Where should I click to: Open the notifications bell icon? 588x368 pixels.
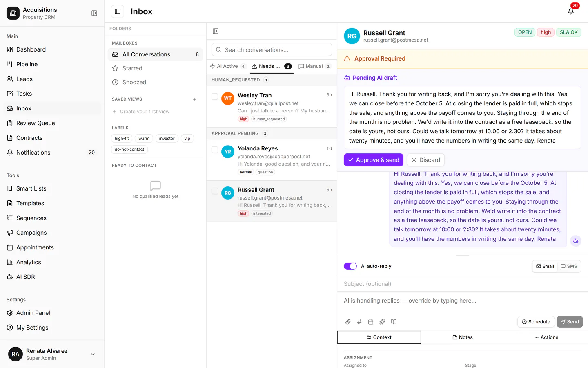point(571,11)
